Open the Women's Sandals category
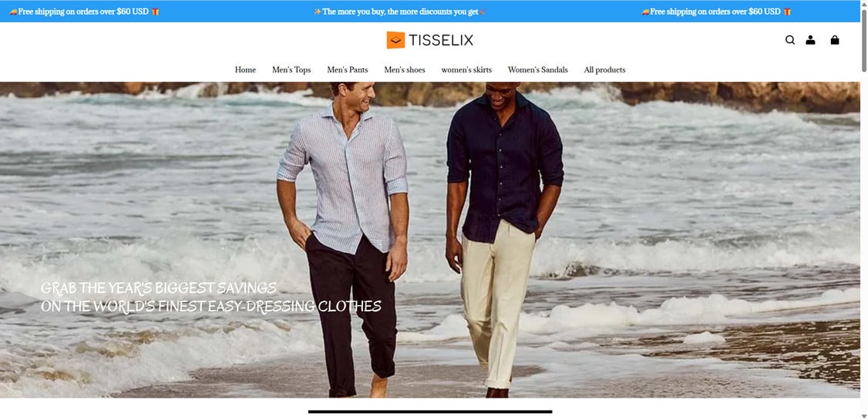This screenshot has height=420, width=868. pos(538,69)
